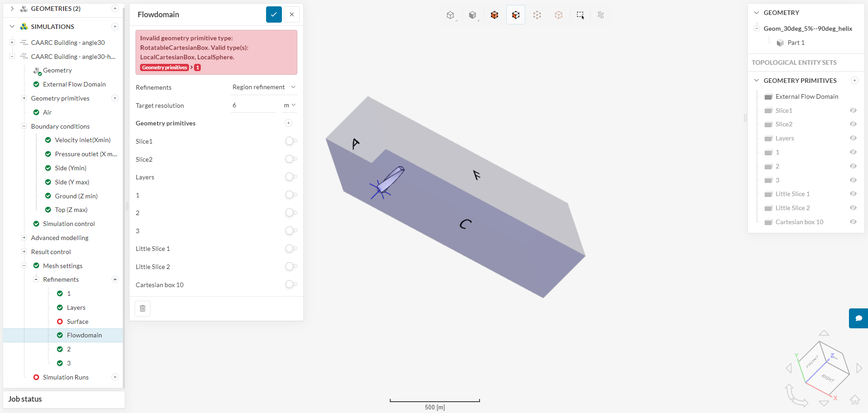Delete the Flowdomain refinement via trash icon

[x=143, y=308]
